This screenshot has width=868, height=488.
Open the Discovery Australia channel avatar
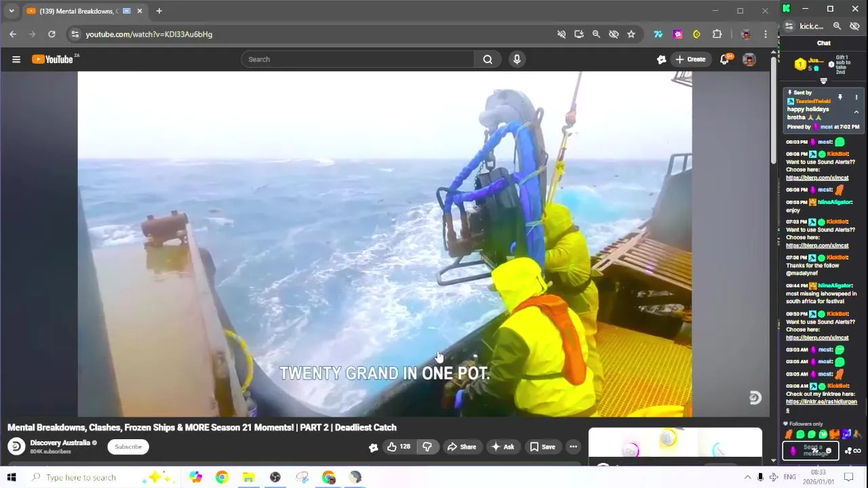click(16, 447)
